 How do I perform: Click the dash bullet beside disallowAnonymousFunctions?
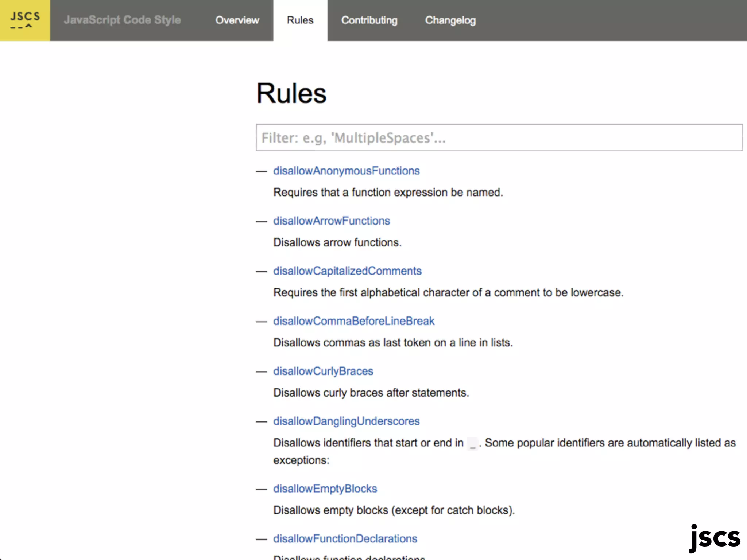point(261,171)
